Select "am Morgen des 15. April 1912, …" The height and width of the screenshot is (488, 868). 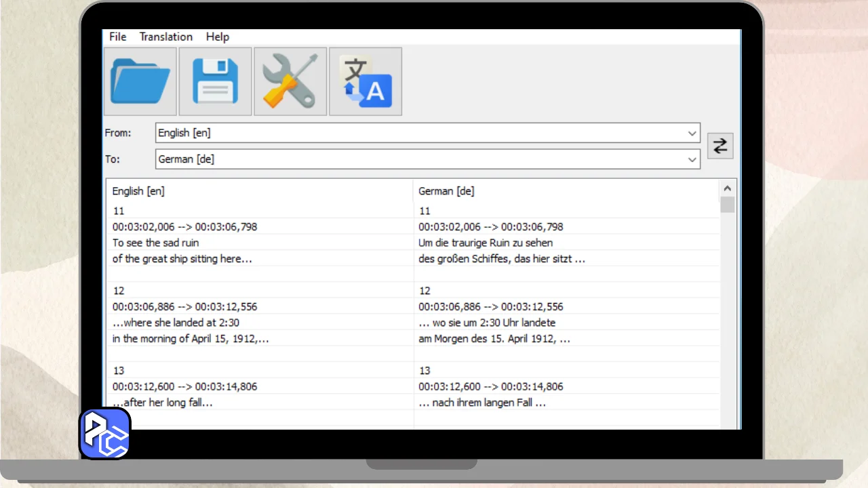(x=494, y=339)
